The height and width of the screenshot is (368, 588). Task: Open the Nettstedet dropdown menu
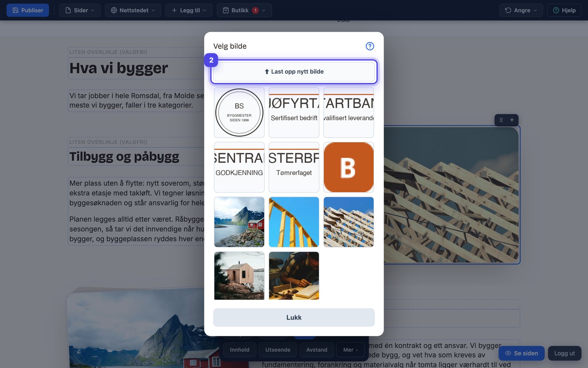pyautogui.click(x=133, y=10)
